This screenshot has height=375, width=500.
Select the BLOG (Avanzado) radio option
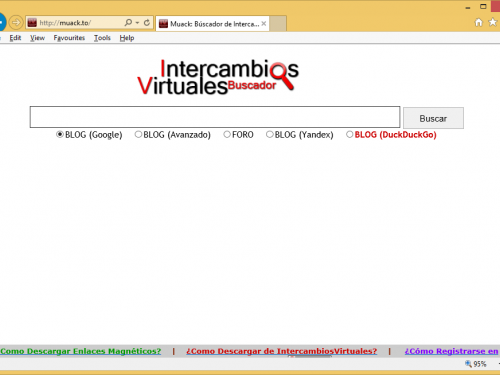tap(138, 134)
